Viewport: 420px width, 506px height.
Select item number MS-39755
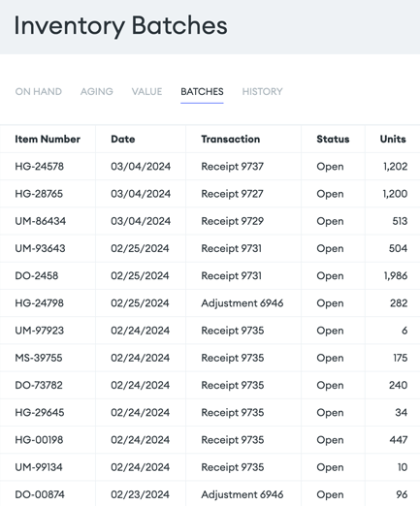(x=39, y=358)
